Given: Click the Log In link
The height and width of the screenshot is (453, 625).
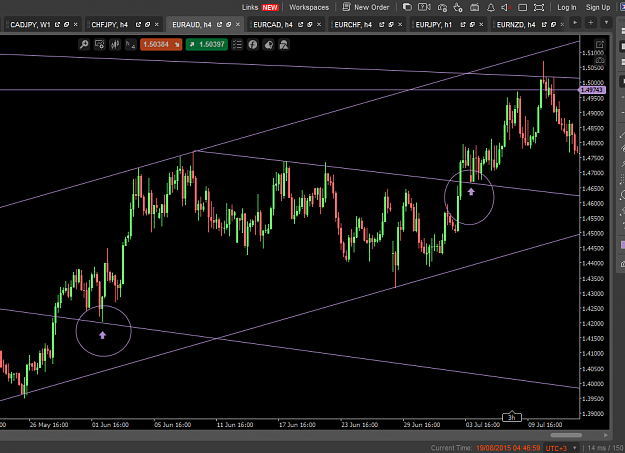Looking at the screenshot, I should (566, 7).
